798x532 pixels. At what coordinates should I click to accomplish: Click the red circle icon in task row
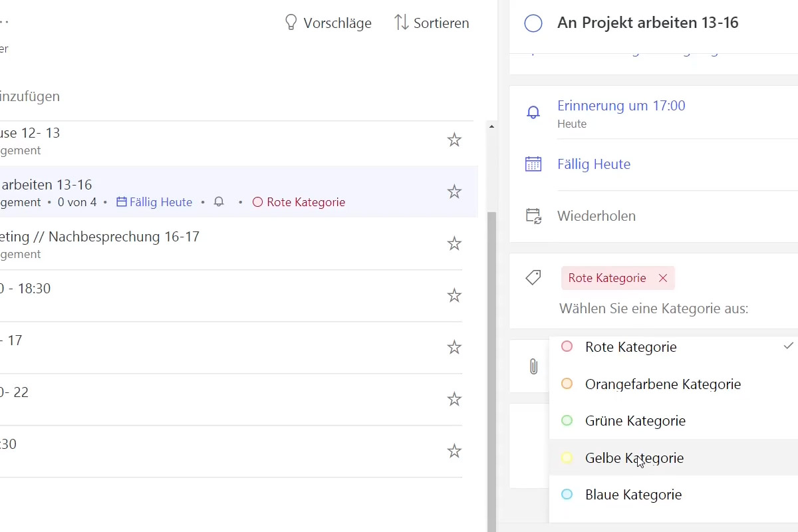point(257,202)
